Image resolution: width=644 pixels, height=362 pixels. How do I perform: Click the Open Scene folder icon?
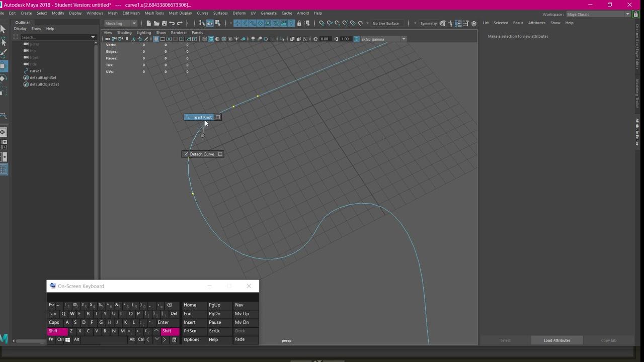(x=156, y=23)
